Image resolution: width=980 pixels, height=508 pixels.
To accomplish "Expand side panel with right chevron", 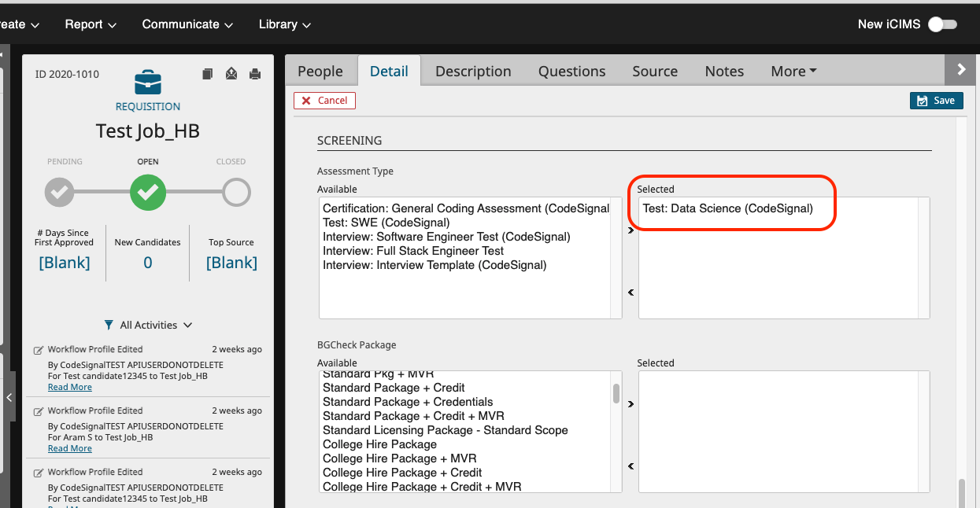I will [x=961, y=69].
